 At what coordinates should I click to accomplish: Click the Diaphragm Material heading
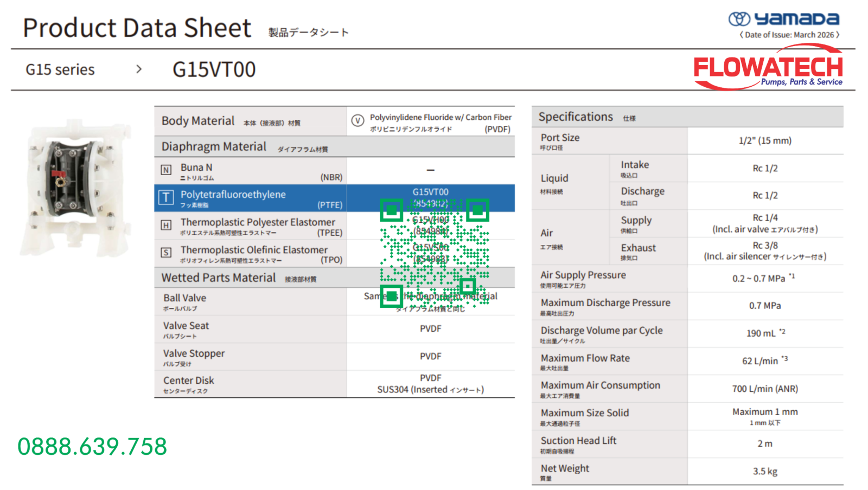click(x=214, y=147)
